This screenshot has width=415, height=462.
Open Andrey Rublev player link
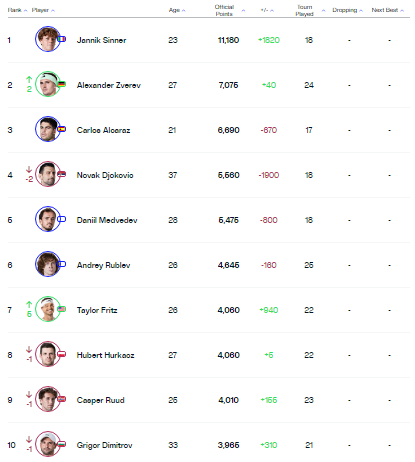[x=103, y=265]
